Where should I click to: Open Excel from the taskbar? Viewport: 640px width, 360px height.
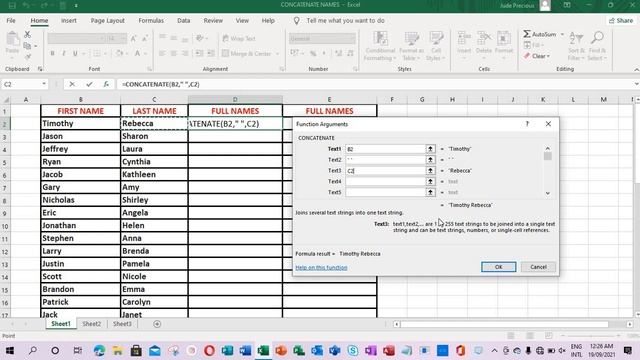(263, 351)
